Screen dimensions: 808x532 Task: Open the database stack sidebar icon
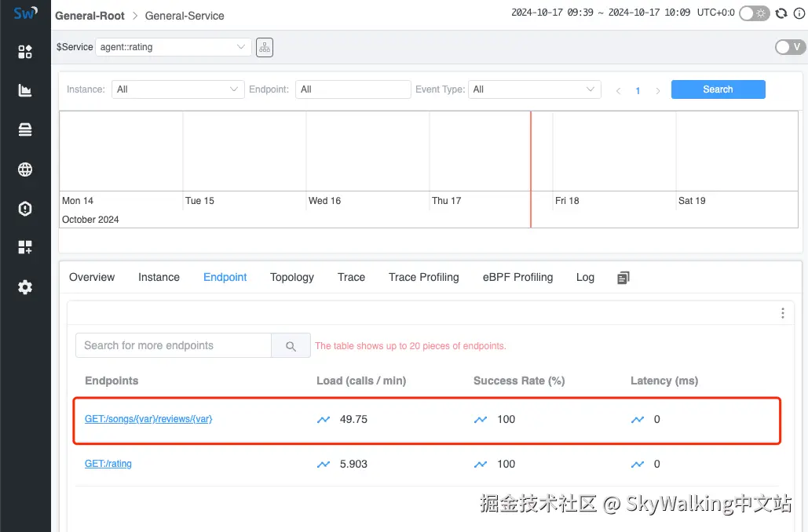(x=25, y=129)
